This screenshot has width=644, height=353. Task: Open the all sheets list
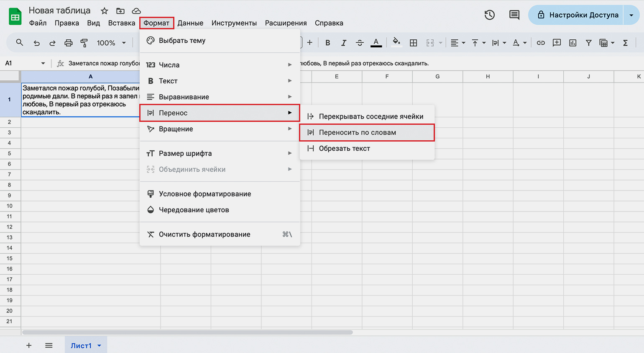coord(49,345)
